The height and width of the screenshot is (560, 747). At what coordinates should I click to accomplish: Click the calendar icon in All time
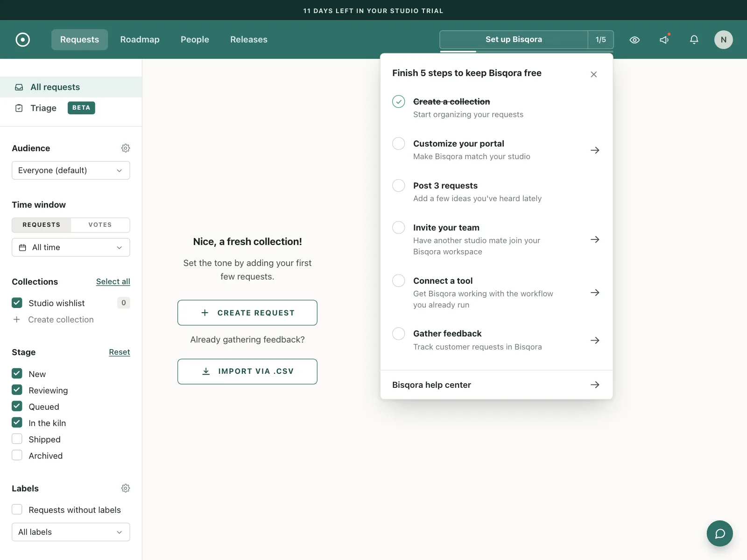coord(22,247)
